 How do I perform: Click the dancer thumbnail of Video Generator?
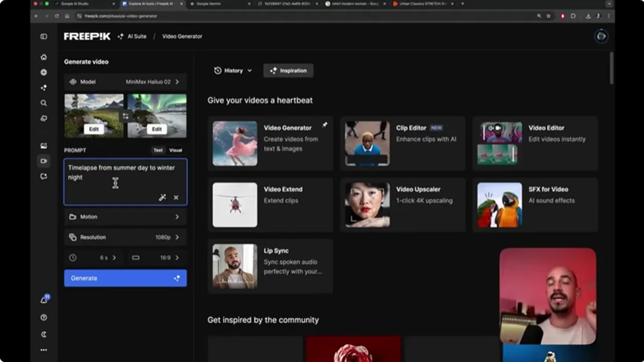(235, 143)
